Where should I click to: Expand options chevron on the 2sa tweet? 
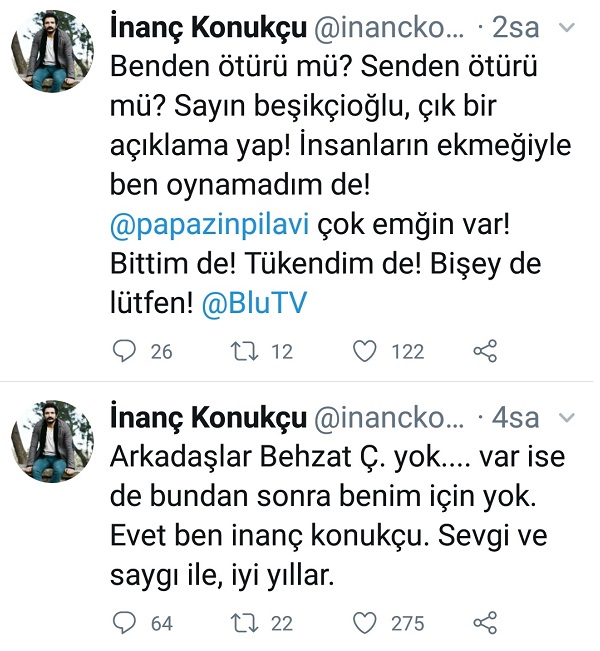click(568, 30)
